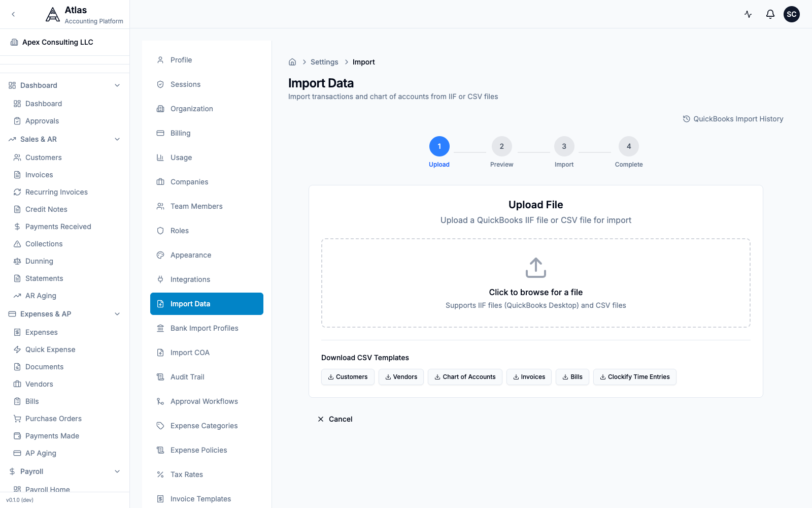Image resolution: width=812 pixels, height=508 pixels.
Task: Click the activity pulse icon in header
Action: pos(748,14)
